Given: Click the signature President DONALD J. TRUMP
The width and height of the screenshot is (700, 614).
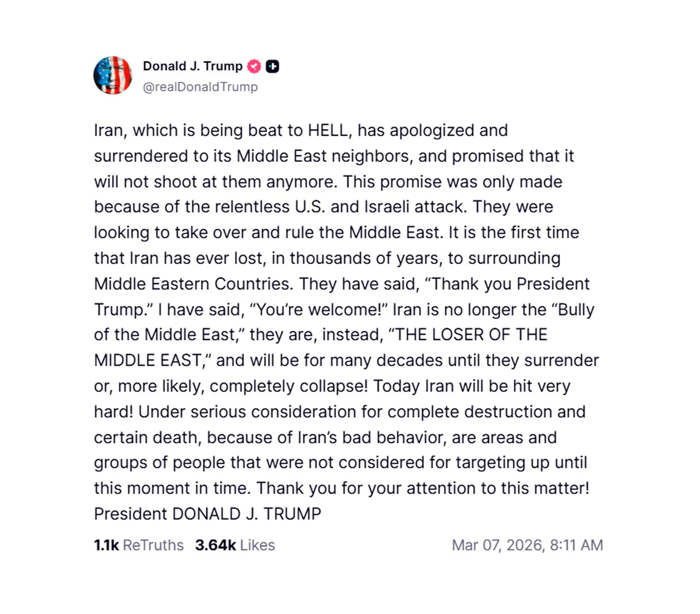Looking at the screenshot, I should click(x=207, y=513).
